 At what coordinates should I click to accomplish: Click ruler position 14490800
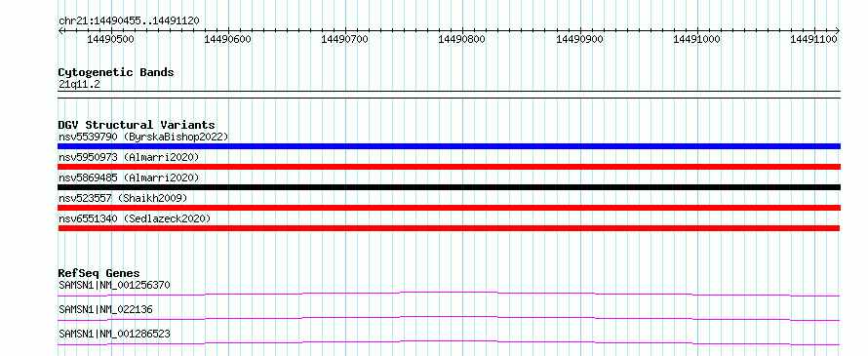pyautogui.click(x=462, y=39)
